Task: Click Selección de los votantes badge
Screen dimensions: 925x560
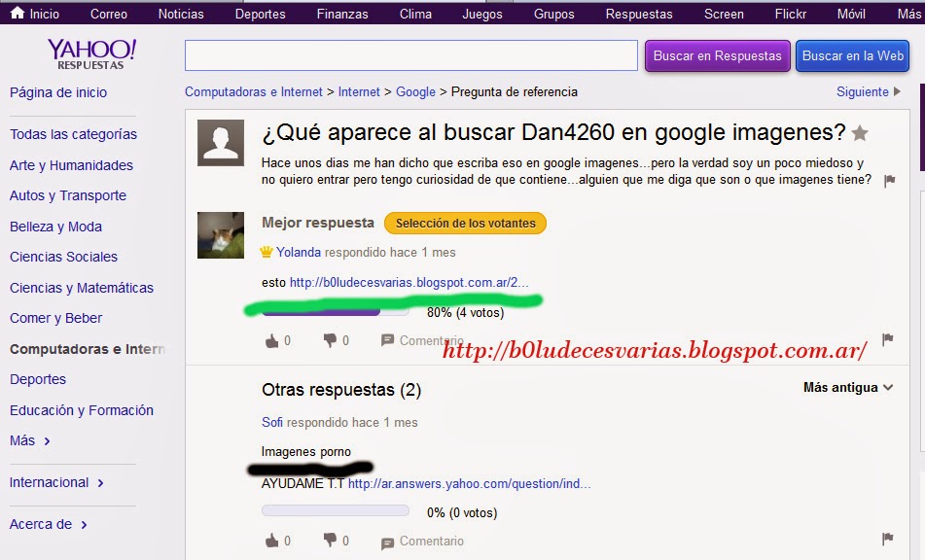Action: pos(466,224)
